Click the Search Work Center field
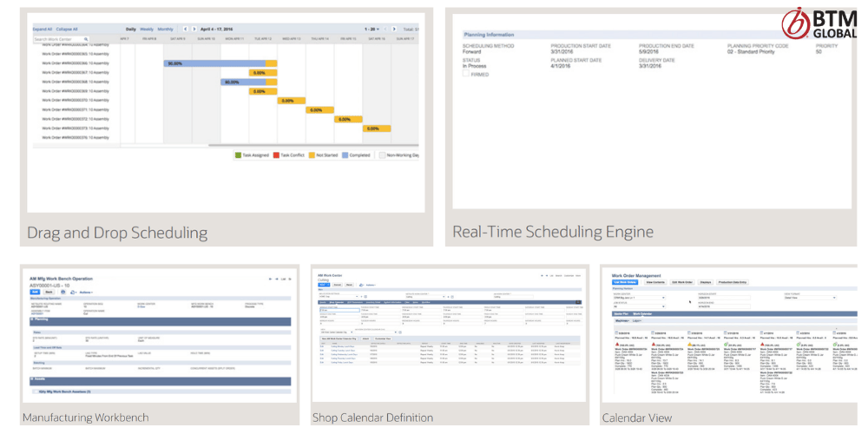This screenshot has width=868, height=434. (x=61, y=39)
